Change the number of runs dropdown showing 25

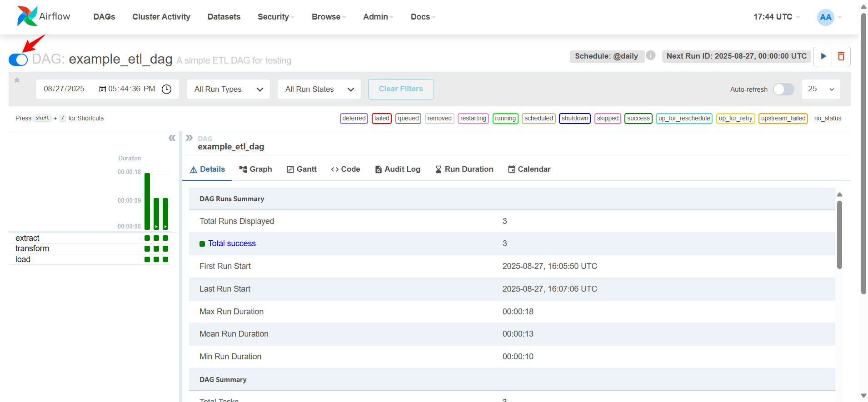point(821,89)
